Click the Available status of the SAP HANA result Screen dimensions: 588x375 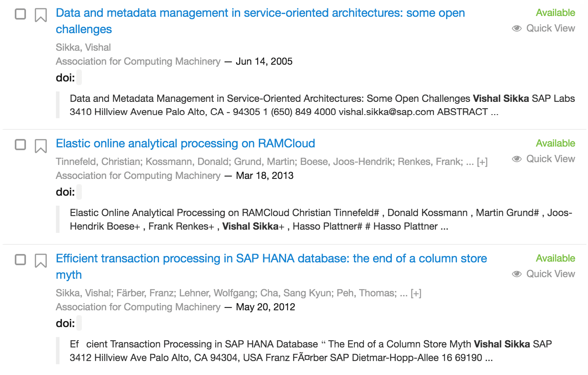point(555,258)
